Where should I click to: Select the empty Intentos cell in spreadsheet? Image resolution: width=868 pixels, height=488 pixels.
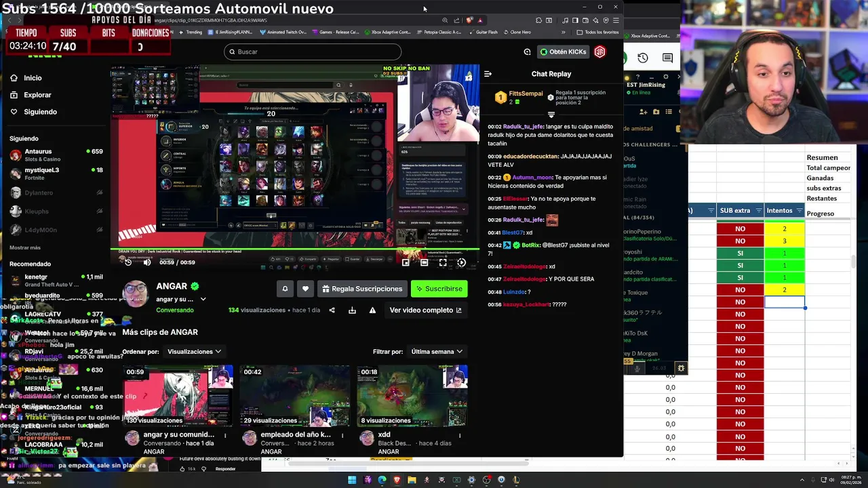[x=785, y=302]
